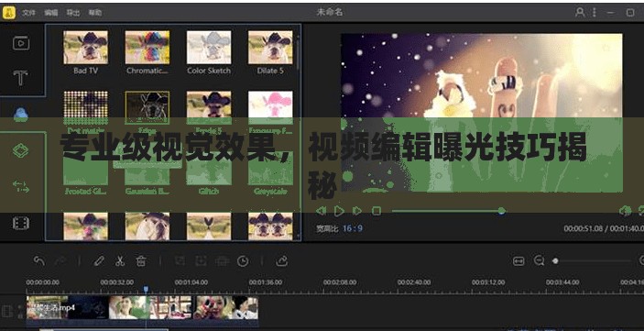Click the 00:01:04.00 ruler mark
This screenshot has width=644, height=331.
pyautogui.click(x=191, y=282)
